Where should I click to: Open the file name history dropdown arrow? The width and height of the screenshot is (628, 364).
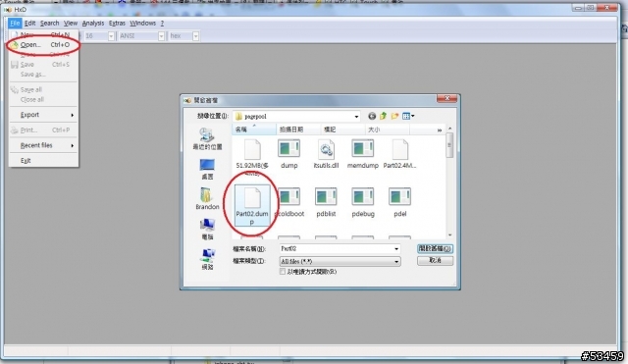click(x=396, y=248)
